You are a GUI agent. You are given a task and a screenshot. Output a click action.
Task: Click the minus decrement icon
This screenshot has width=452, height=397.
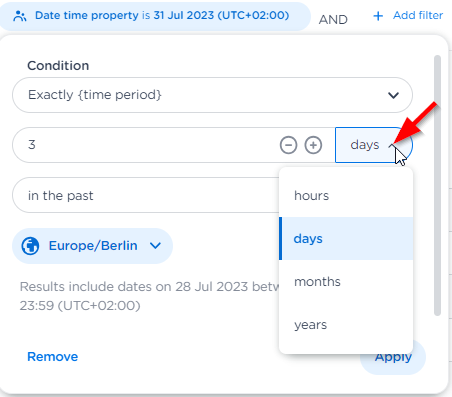(288, 145)
